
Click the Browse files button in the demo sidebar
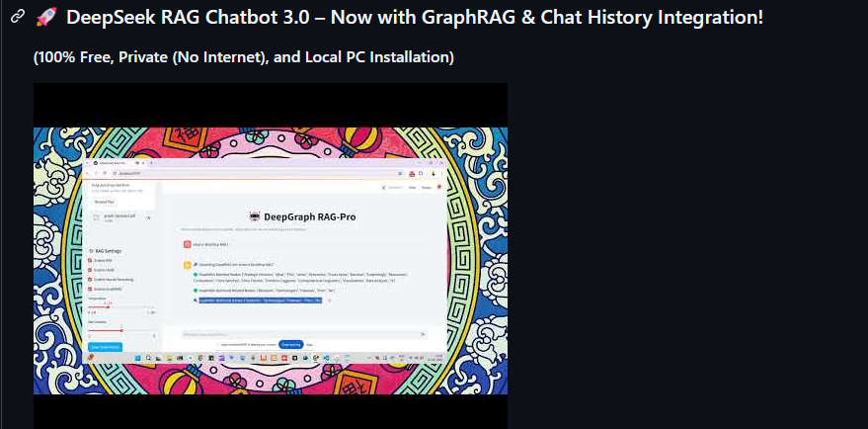(x=104, y=203)
